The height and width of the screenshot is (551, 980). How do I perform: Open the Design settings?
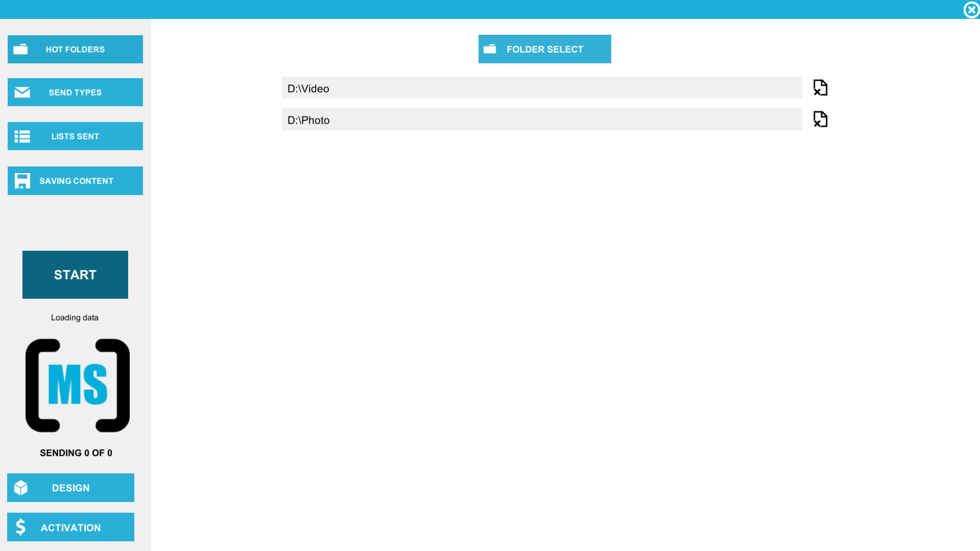[71, 488]
